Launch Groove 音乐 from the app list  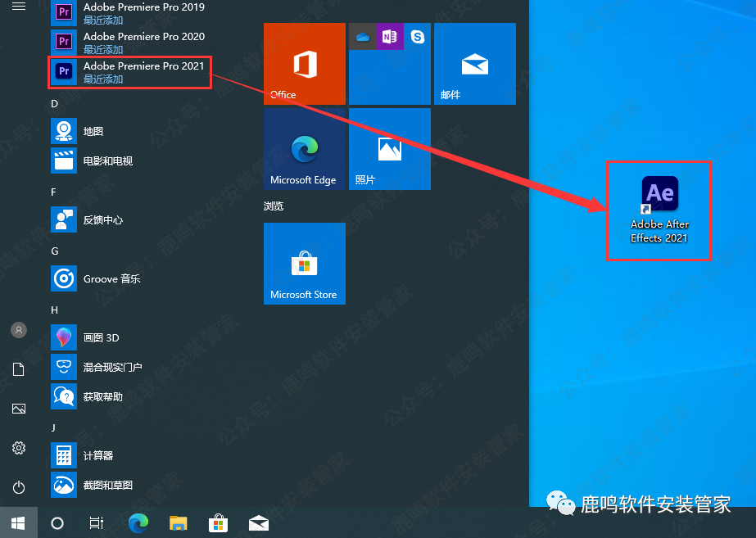click(x=112, y=279)
